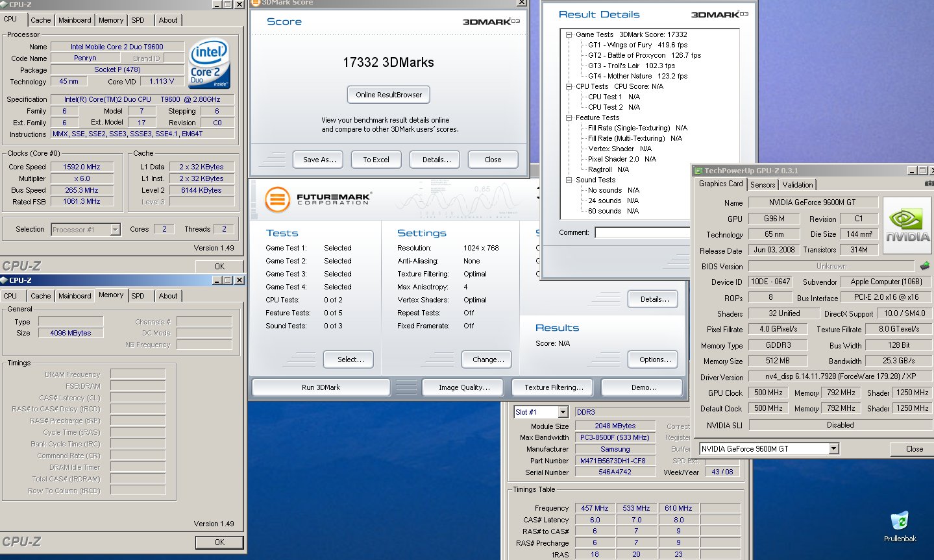Click the green BIOS save icon in GPU-Z
Viewport: 934px width, 560px height.
(925, 266)
